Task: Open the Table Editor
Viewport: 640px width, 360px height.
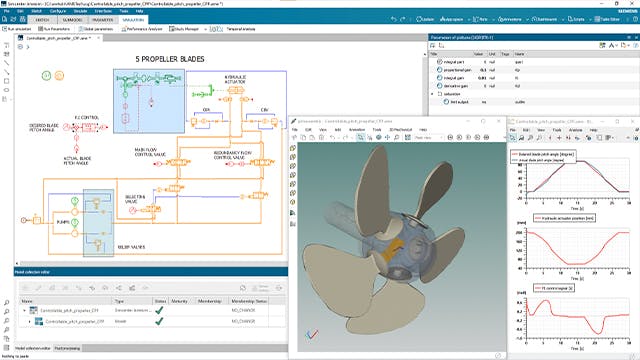Action: 607,19
